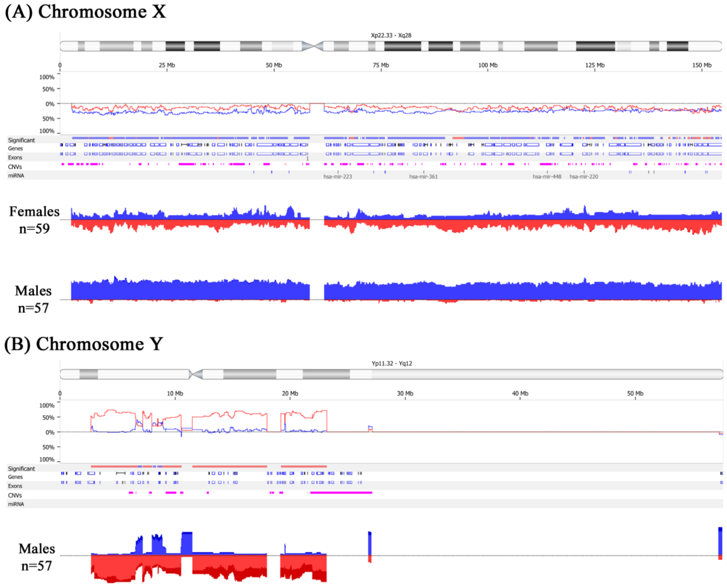Click the 40 Mb marker on chromosome Y ruler
This screenshot has width=727, height=588.
(x=520, y=394)
